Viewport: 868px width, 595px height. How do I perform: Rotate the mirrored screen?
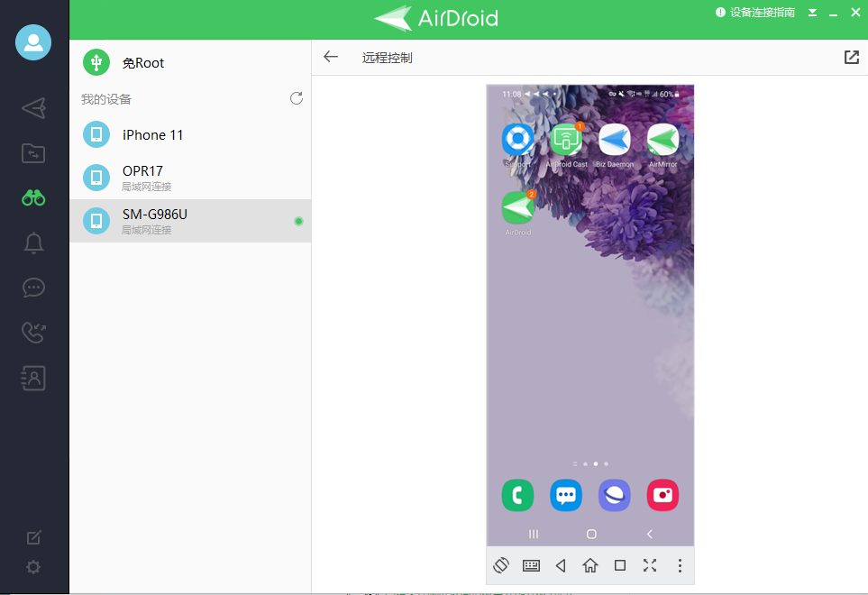(501, 565)
